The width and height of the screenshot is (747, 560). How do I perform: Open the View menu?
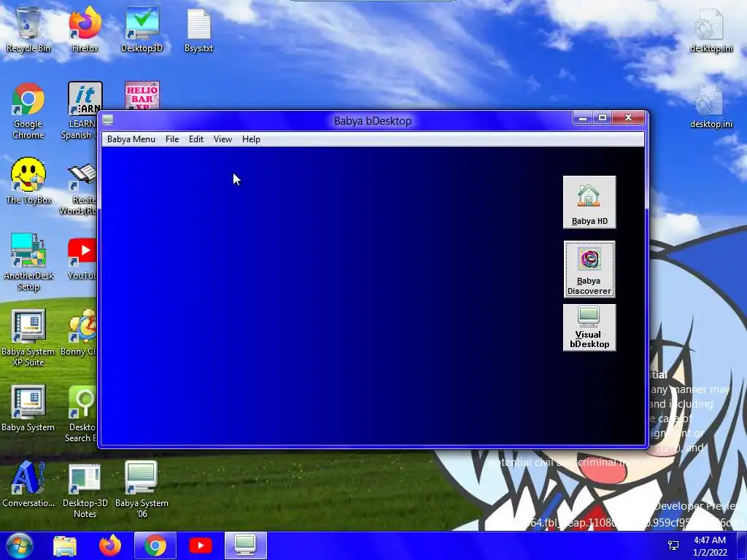pyautogui.click(x=222, y=139)
